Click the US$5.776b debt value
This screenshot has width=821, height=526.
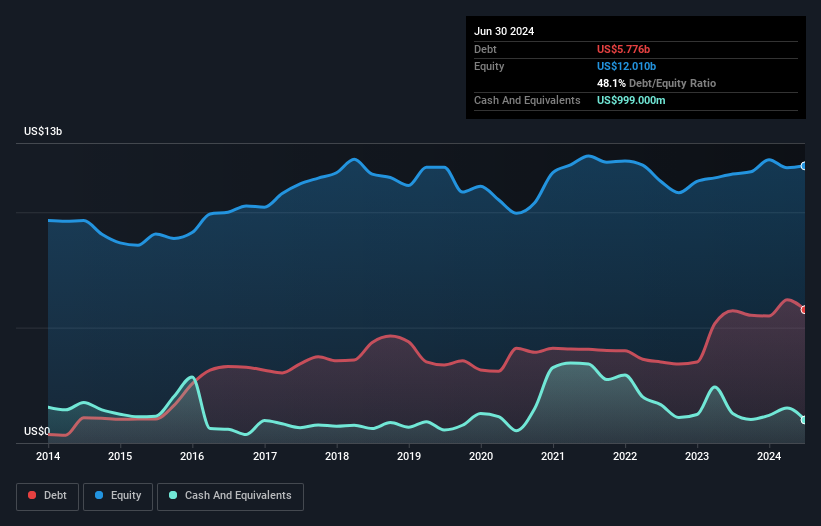point(623,49)
